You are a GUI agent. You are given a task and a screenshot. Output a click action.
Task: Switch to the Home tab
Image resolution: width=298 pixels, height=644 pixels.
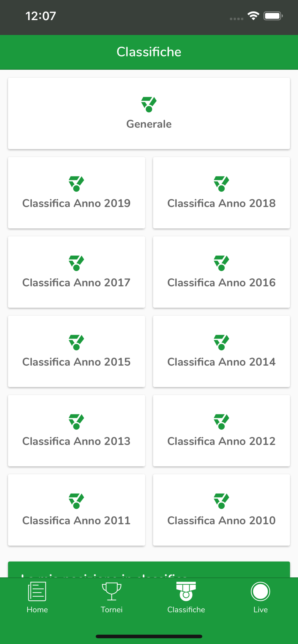point(37,598)
